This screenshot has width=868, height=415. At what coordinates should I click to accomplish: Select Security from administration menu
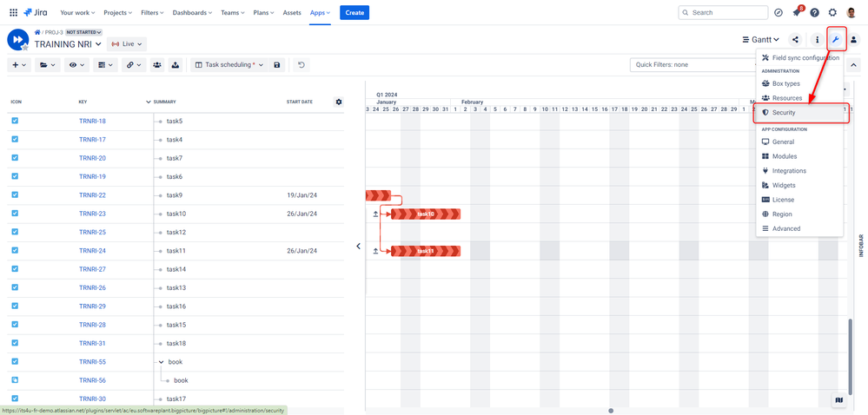tap(799, 112)
